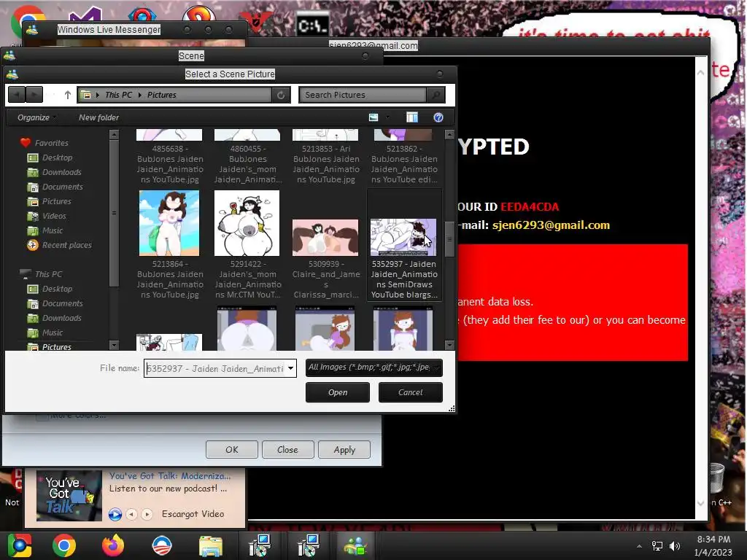Viewport: 747px width, 560px height.
Task: Click the This PC breadcrumb
Action: [x=119, y=95]
